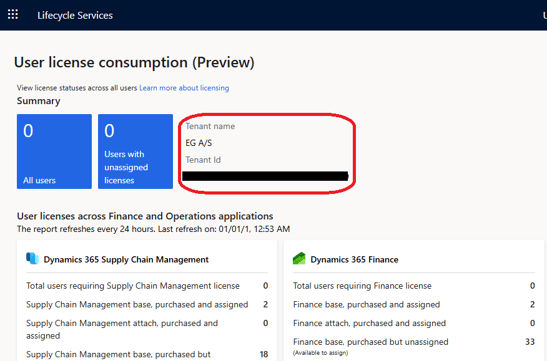
Task: Follow the Learn more about licensing link
Action: pyautogui.click(x=184, y=88)
